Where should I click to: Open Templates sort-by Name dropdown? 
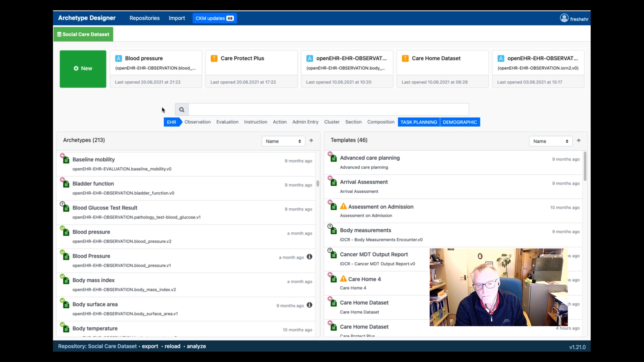click(551, 141)
